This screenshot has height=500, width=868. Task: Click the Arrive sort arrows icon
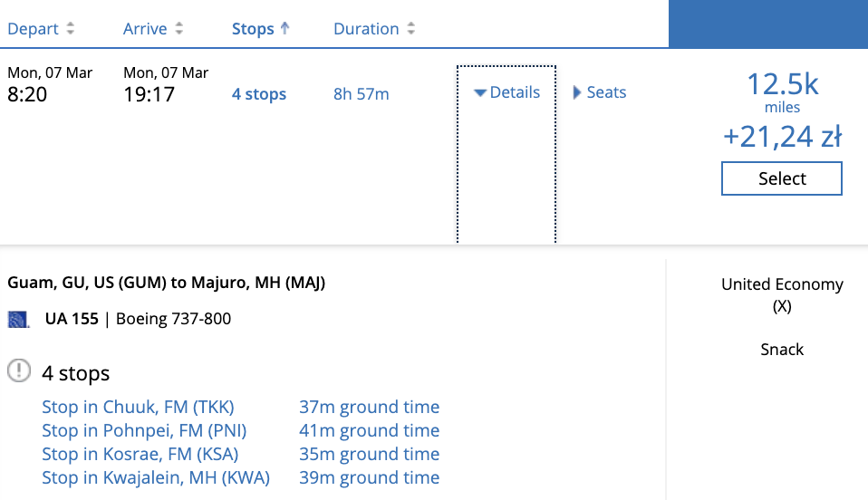(178, 28)
